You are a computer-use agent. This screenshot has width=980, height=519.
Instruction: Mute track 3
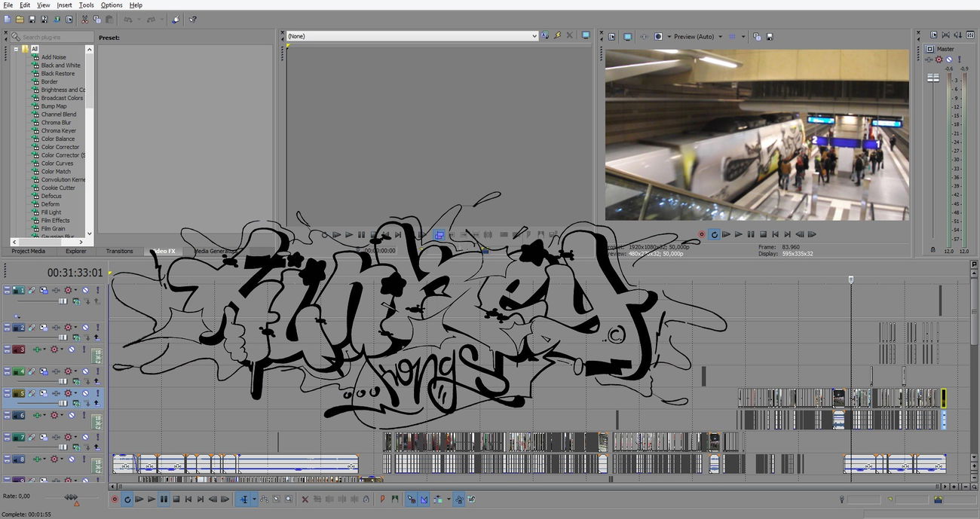(71, 349)
